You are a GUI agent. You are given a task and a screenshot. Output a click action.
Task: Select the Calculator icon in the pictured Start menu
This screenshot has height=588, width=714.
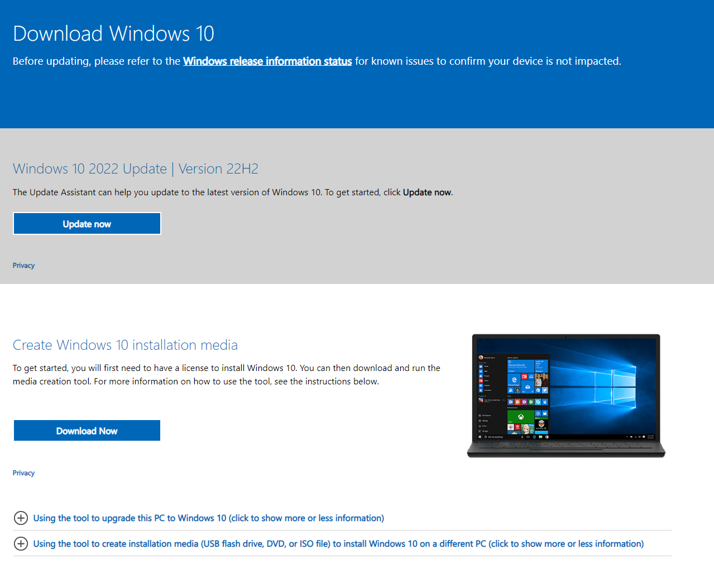481,391
